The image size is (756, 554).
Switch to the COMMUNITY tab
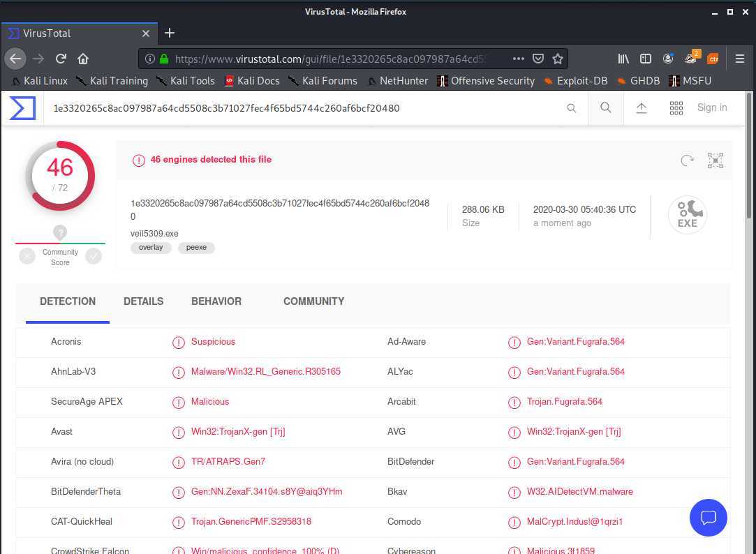(x=314, y=301)
